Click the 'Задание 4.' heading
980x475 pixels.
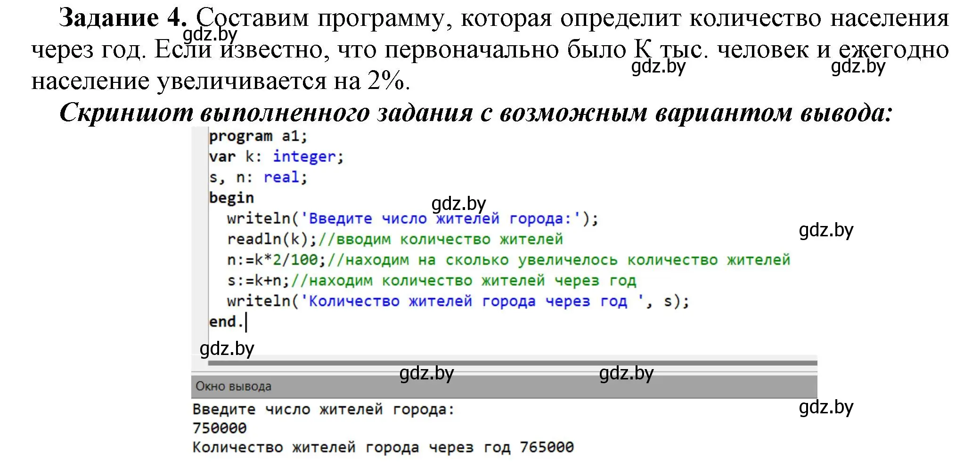click(123, 18)
